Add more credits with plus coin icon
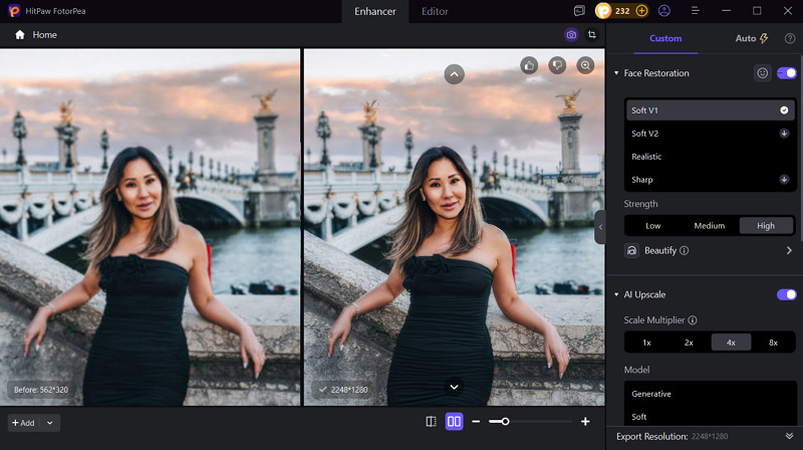Screen dimensions: 803x450 (641, 11)
